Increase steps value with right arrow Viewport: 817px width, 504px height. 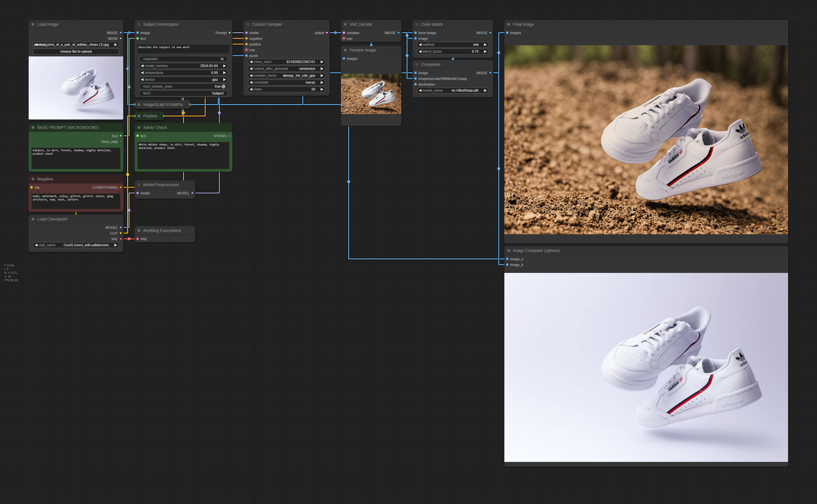(322, 89)
